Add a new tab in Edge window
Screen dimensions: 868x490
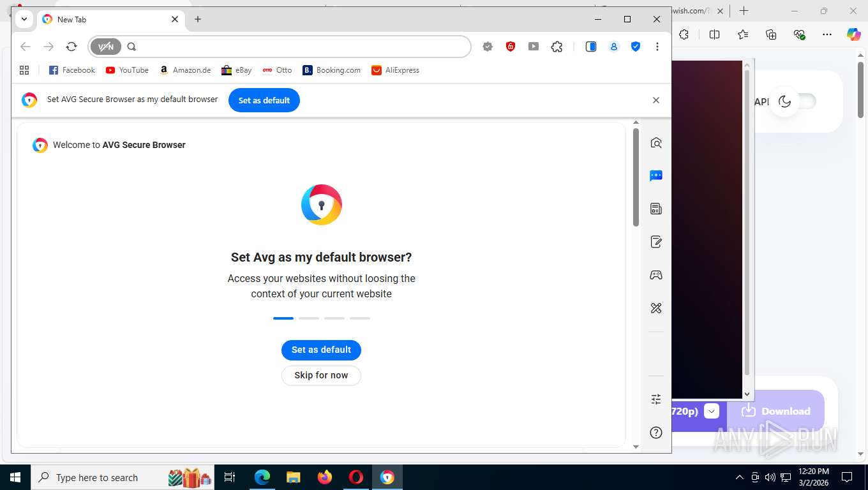[744, 11]
